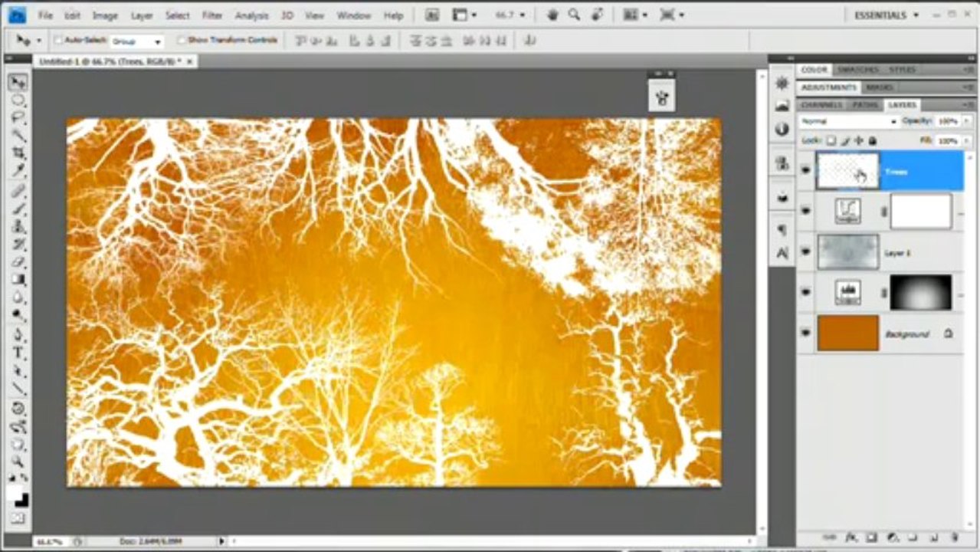Select the Clone Stamp tool
This screenshot has width=980, height=552.
click(x=18, y=226)
